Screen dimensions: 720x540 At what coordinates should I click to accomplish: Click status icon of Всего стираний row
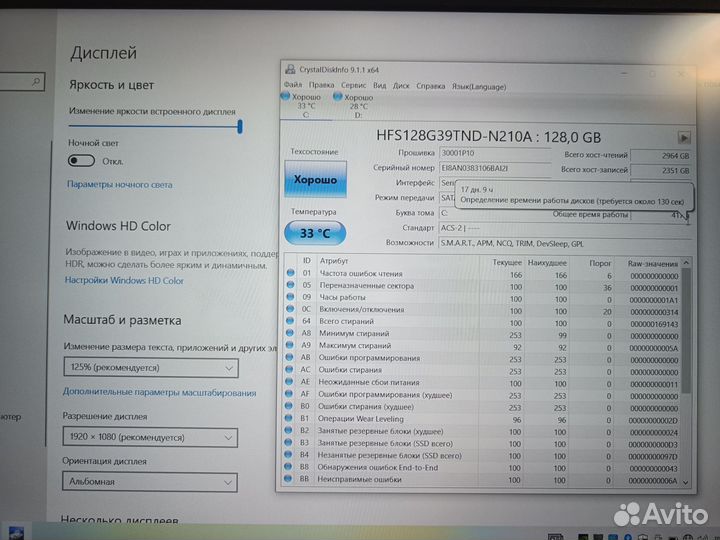click(x=290, y=321)
